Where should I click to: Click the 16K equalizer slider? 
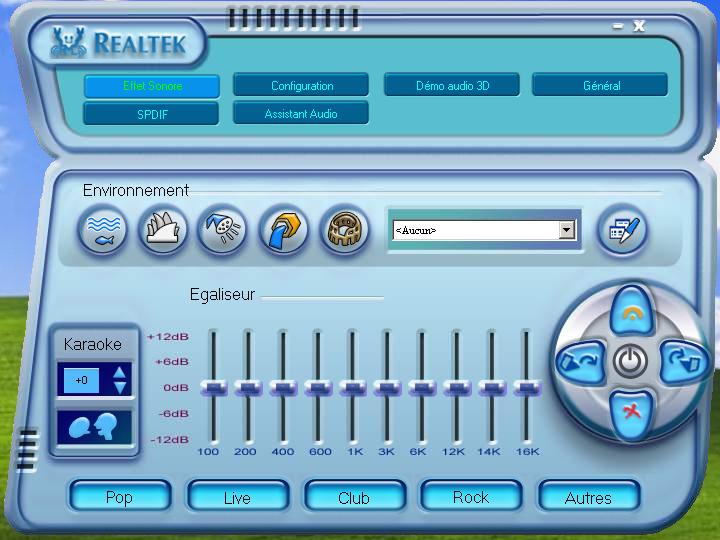(x=526, y=388)
